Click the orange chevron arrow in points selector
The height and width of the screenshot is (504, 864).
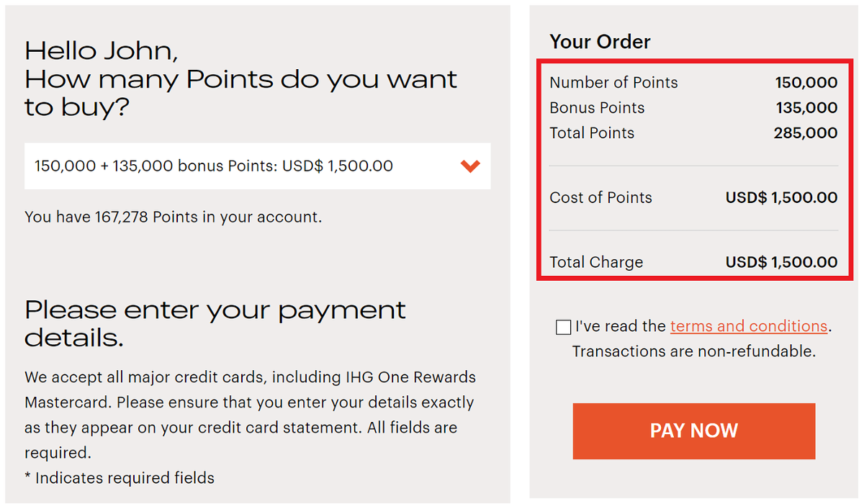(x=470, y=166)
